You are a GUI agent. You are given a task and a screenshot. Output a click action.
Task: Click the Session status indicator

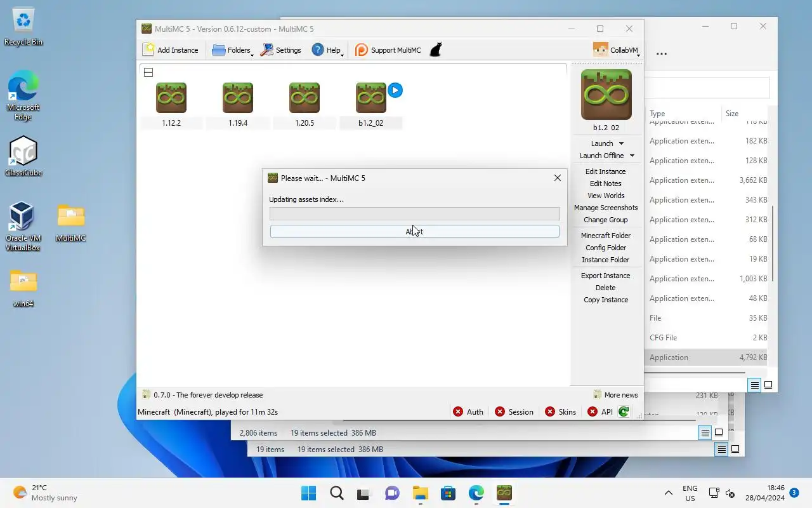(514, 412)
